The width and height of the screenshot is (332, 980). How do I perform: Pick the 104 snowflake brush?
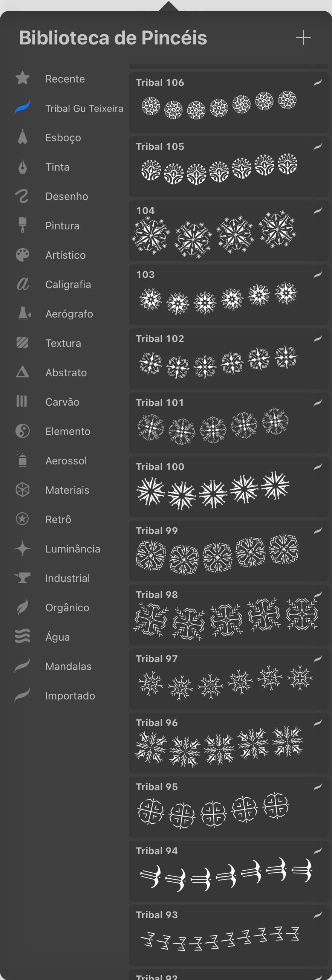[x=228, y=231]
